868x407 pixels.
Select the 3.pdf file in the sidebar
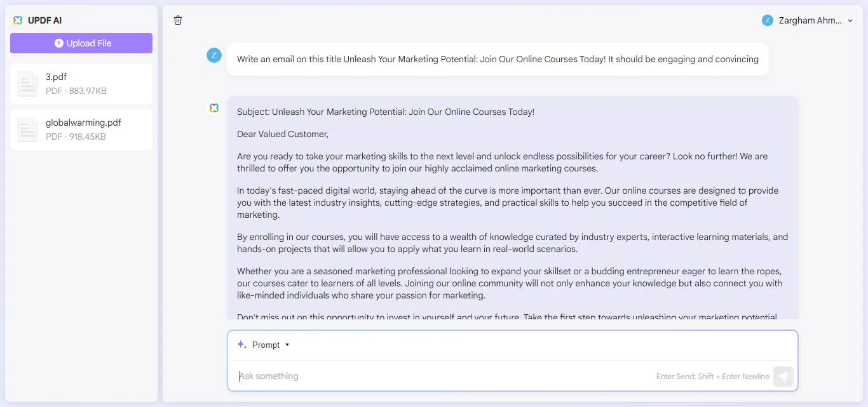81,83
